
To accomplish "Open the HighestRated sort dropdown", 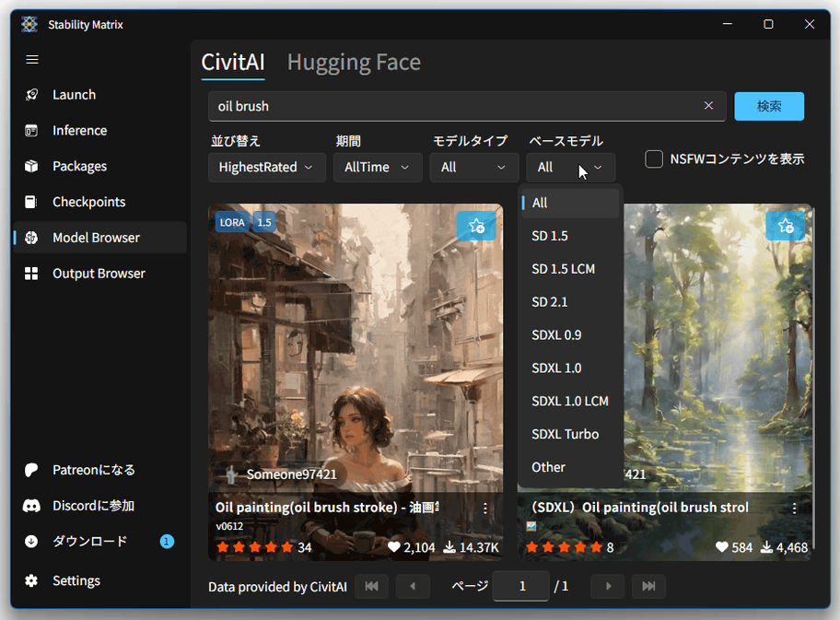I will click(267, 168).
